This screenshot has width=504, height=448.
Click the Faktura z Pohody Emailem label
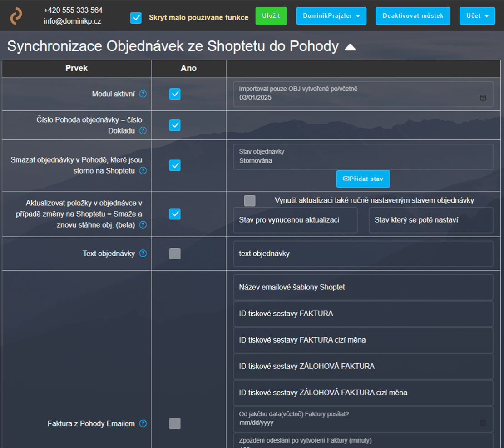(91, 423)
